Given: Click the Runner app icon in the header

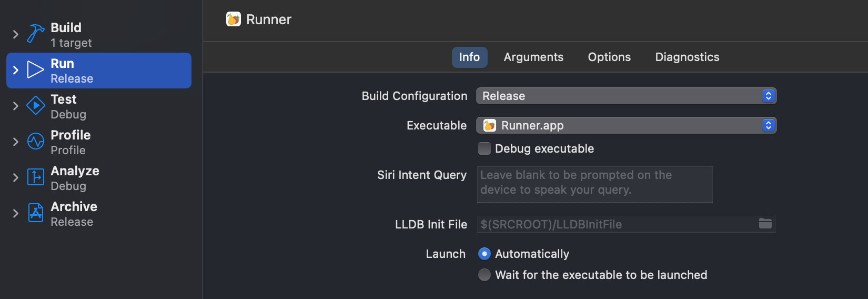Looking at the screenshot, I should (233, 19).
